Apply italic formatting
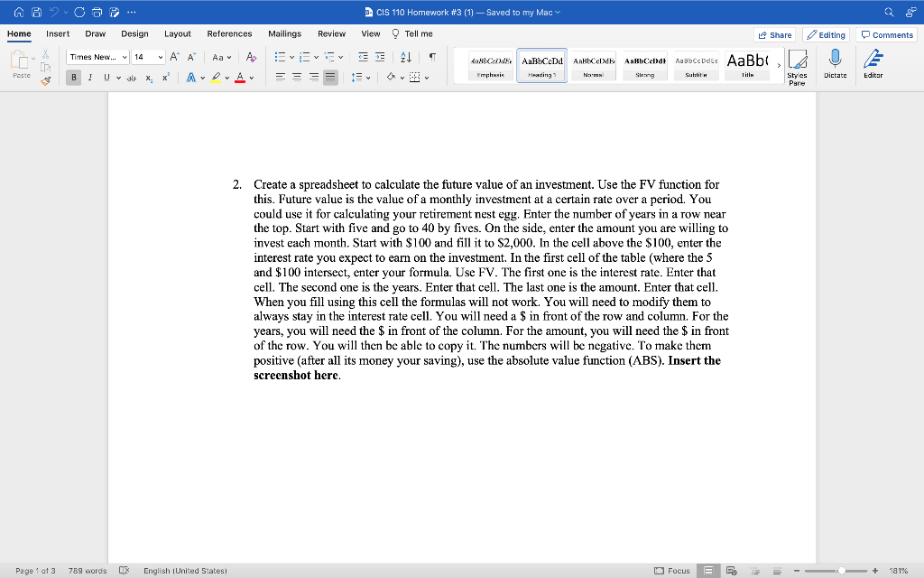This screenshot has height=578, width=924. 90,78
